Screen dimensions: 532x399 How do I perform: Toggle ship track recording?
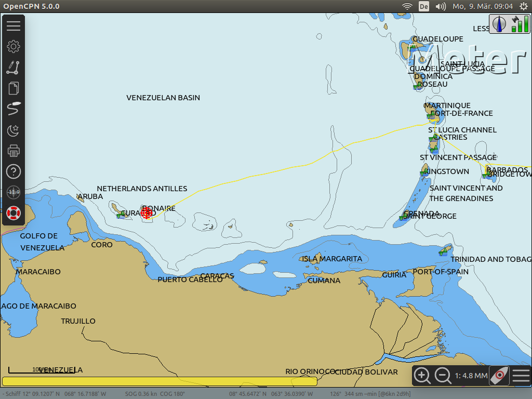coord(13,109)
